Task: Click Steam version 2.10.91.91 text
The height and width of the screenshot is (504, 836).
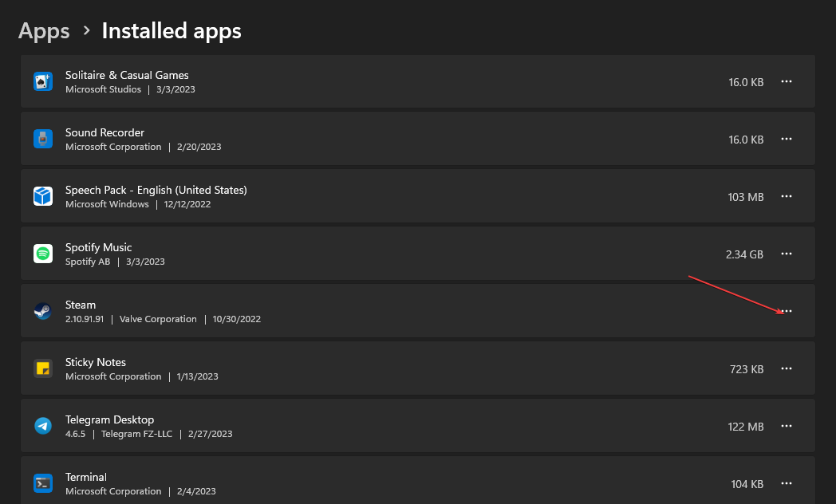Action: [85, 319]
